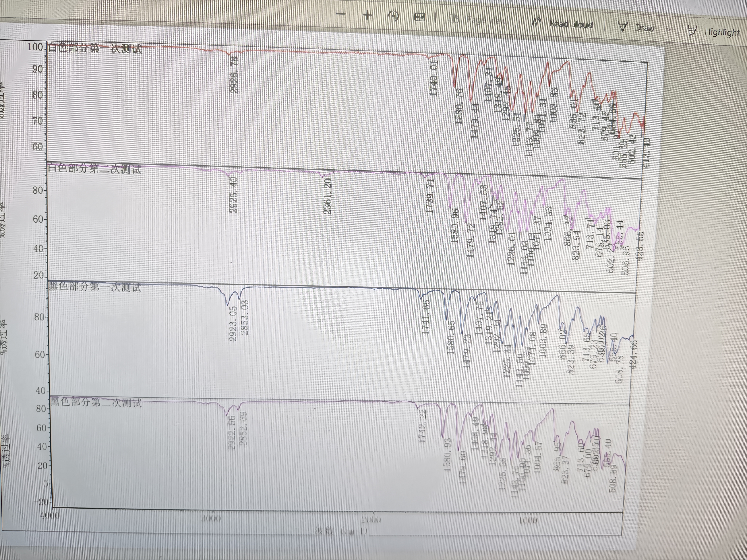
Task: Click the 2361.20 peak label
Action: click(327, 197)
